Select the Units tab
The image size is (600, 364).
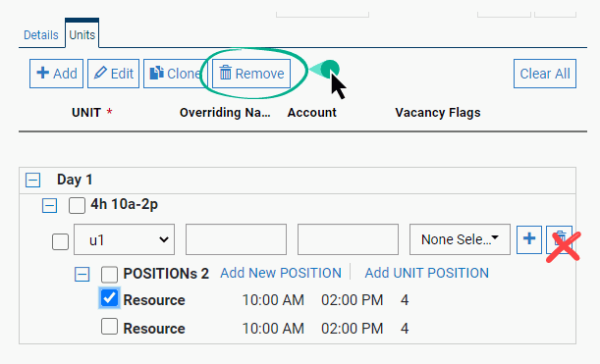(x=82, y=34)
